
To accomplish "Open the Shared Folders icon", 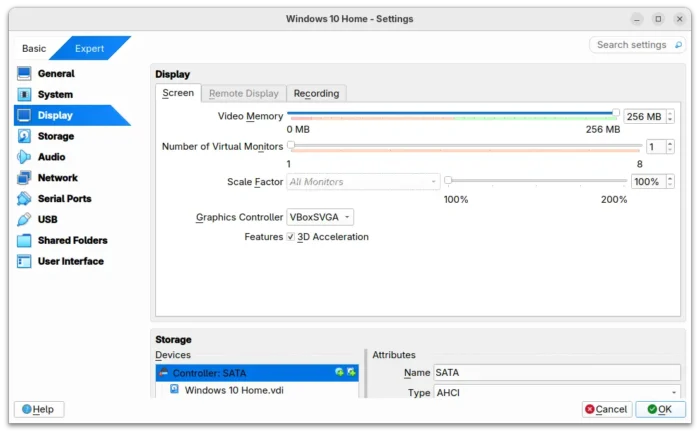I will point(24,241).
